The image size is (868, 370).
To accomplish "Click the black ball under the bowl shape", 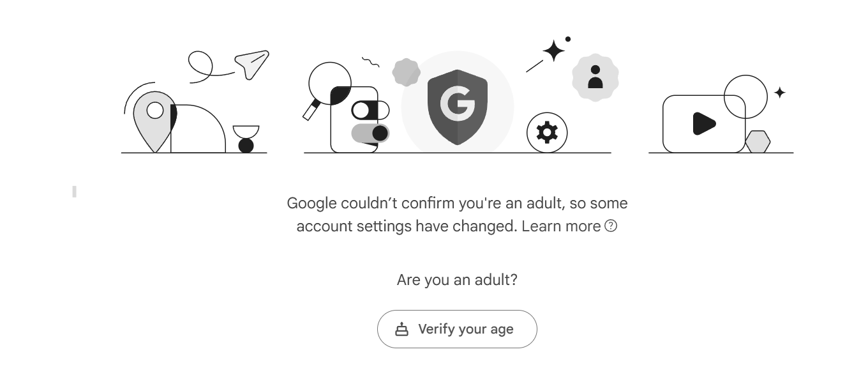I will coord(246,146).
